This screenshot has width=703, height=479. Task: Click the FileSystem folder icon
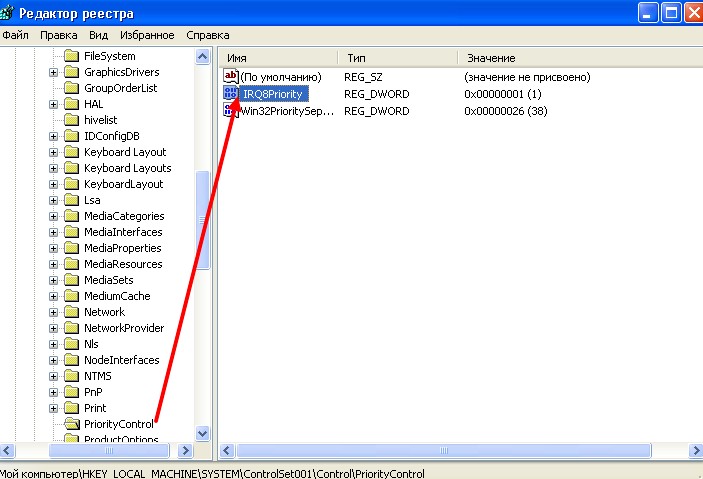71,56
